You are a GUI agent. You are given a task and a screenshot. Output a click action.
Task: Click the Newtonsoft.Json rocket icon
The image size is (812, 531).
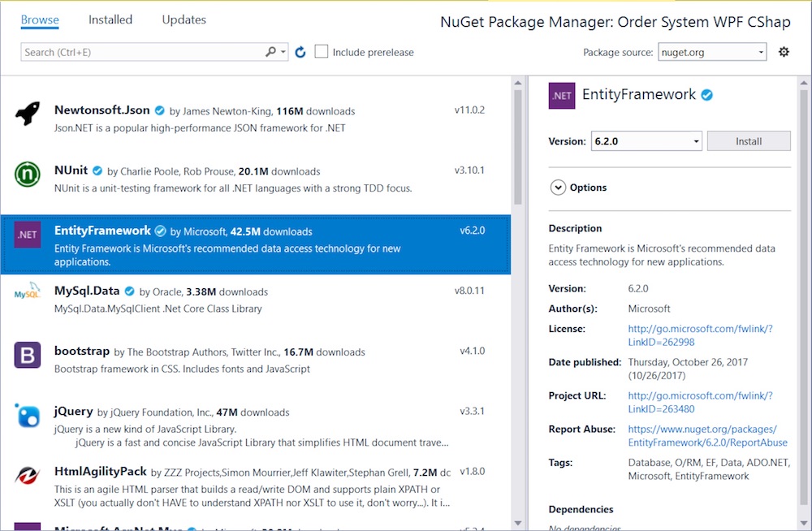[x=28, y=114]
